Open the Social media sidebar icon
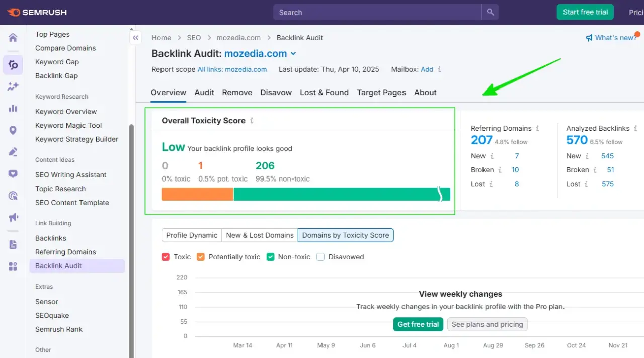The image size is (644, 358). 13,173
